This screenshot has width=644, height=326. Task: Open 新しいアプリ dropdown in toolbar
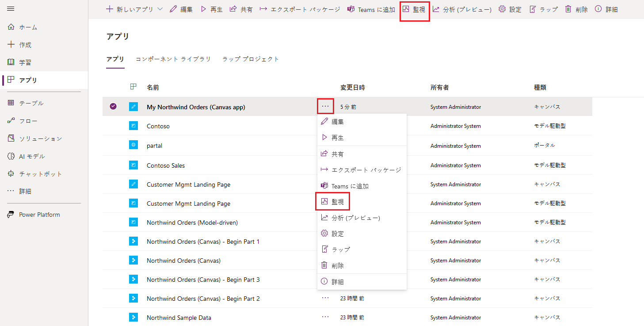tap(134, 9)
